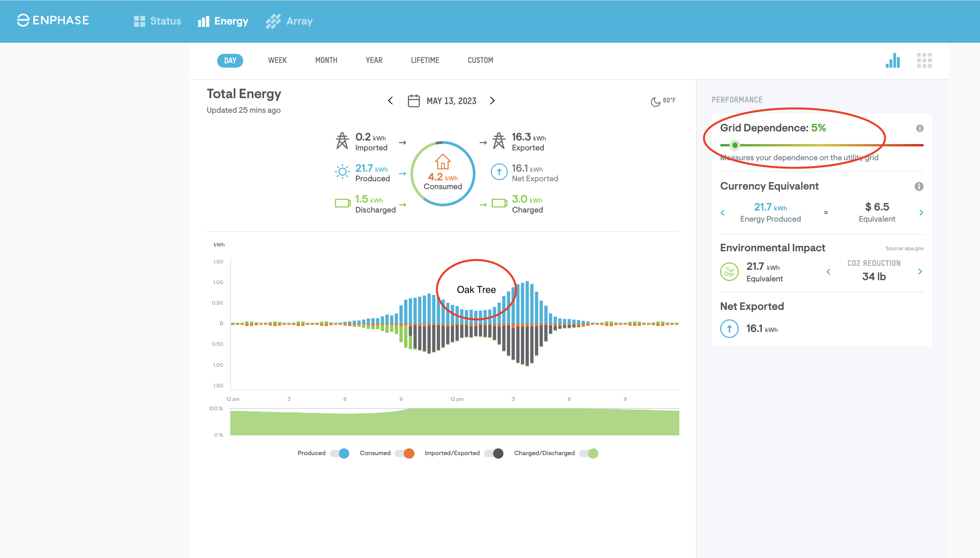
Task: Toggle Imported/Exported series off
Action: pyautogui.click(x=494, y=454)
